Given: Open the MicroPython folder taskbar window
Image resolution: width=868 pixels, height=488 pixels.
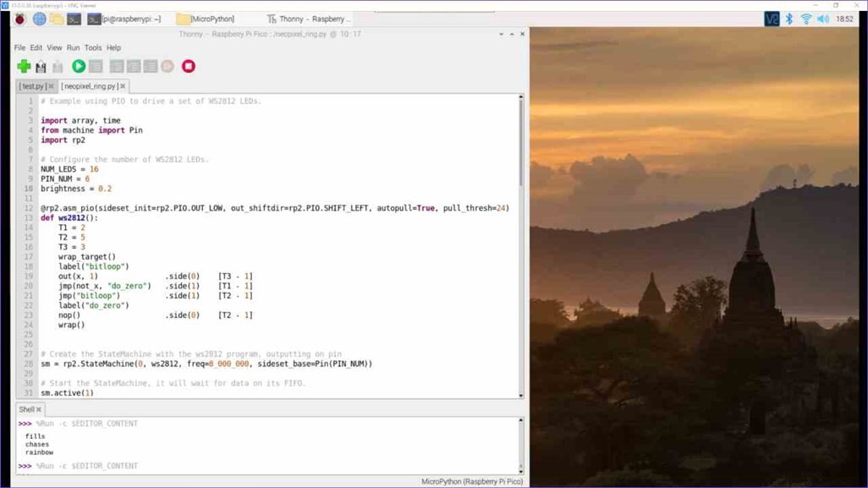Looking at the screenshot, I should [x=207, y=19].
